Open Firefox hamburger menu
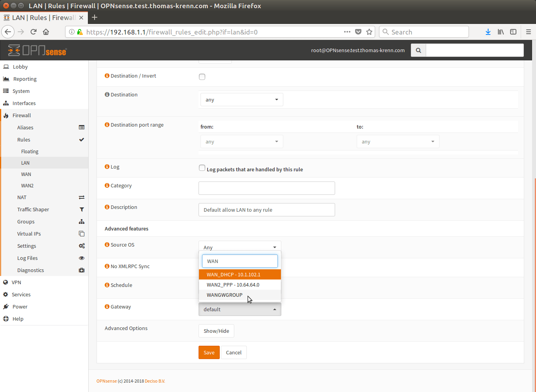Screen dimensions: 536x392 pyautogui.click(x=528, y=32)
